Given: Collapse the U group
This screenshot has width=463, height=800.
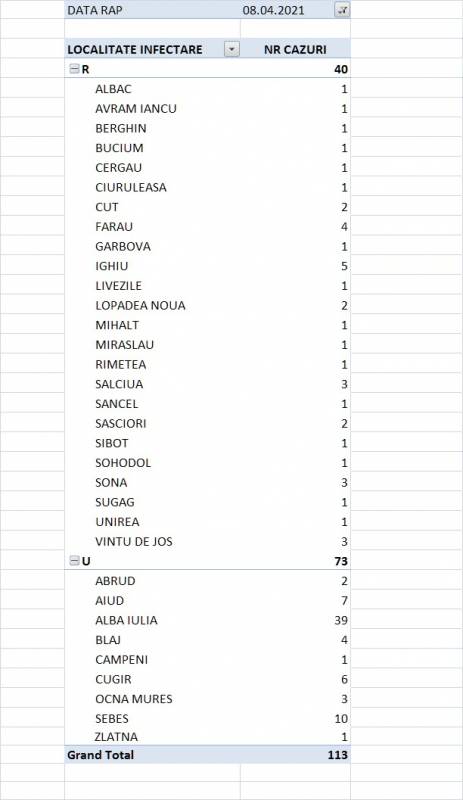Looking at the screenshot, I should (x=74, y=561).
